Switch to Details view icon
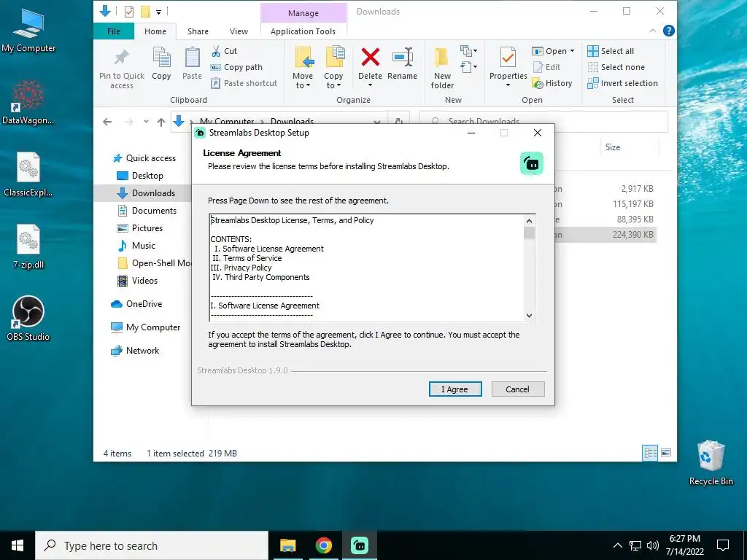The width and height of the screenshot is (747, 560). coord(650,453)
